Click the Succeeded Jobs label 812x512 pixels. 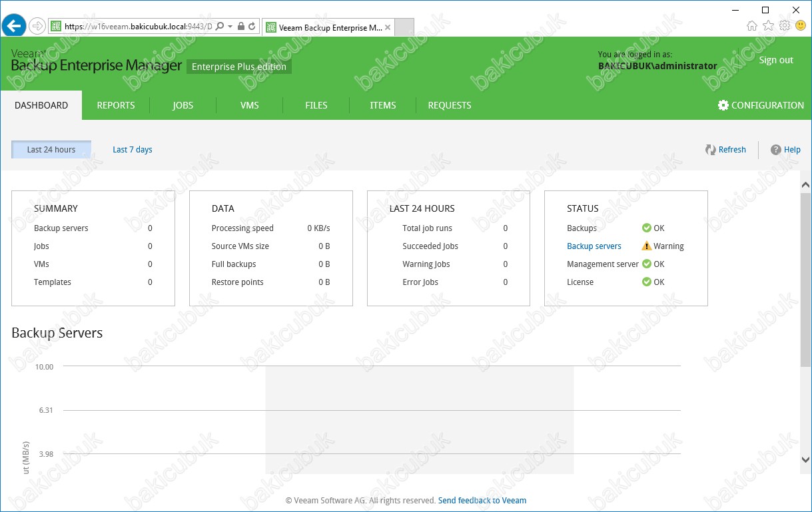430,246
